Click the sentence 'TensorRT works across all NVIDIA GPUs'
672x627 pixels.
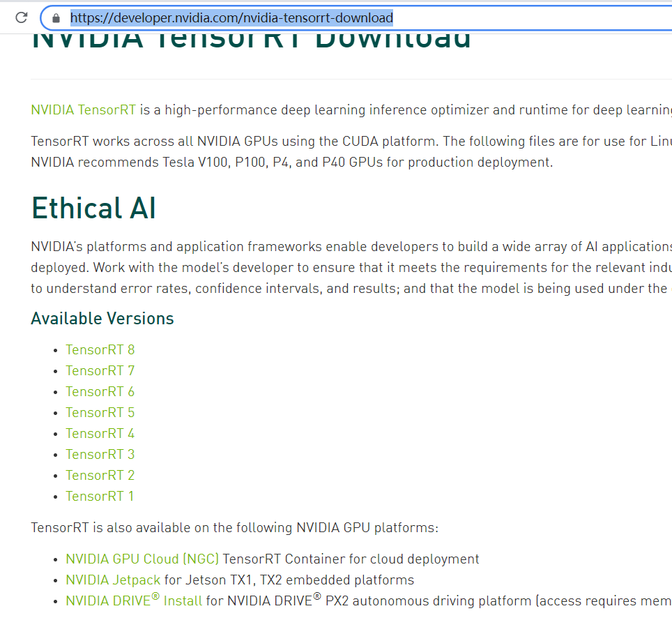tap(351, 141)
